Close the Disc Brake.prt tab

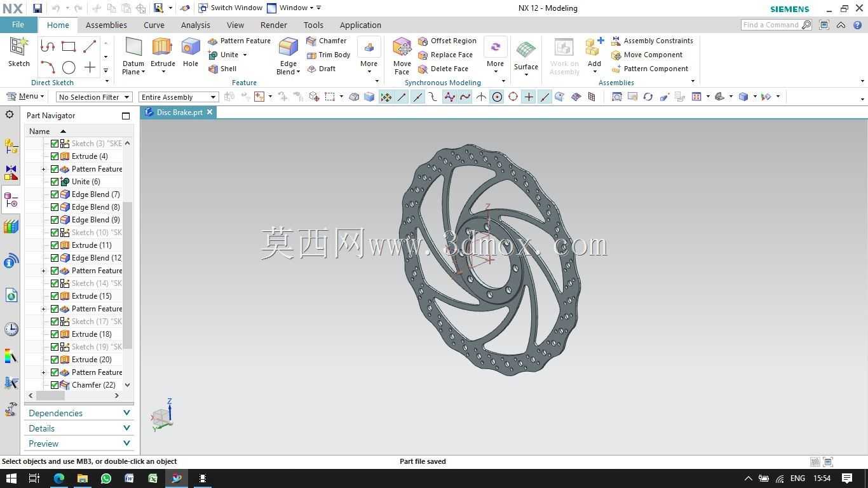tap(209, 112)
